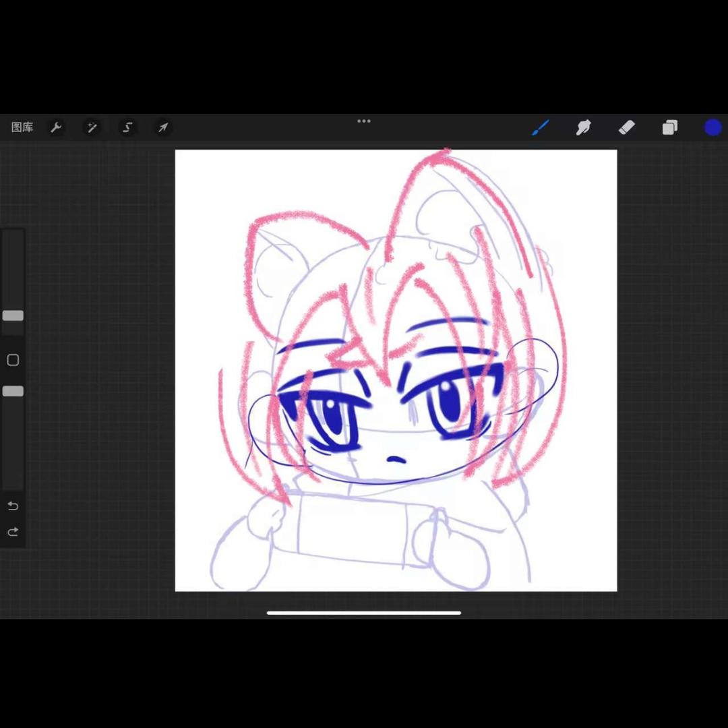
Task: Click the brush opacity slider handle
Action: 13,391
